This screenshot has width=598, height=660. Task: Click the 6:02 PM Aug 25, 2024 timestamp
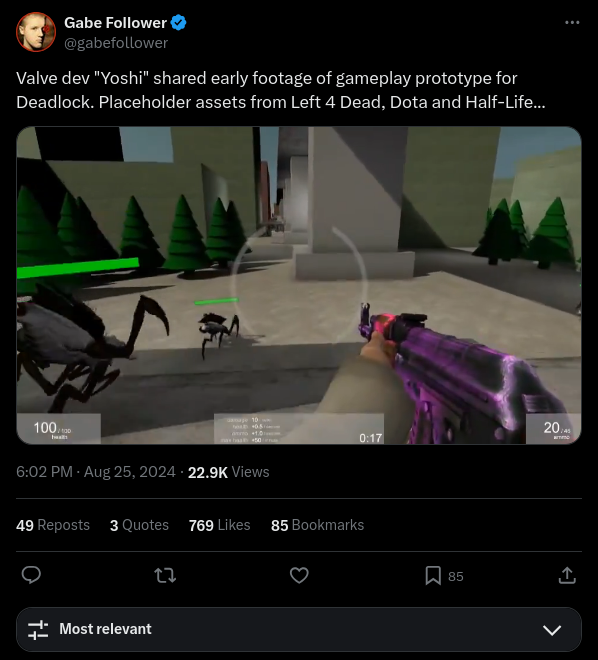pos(96,472)
